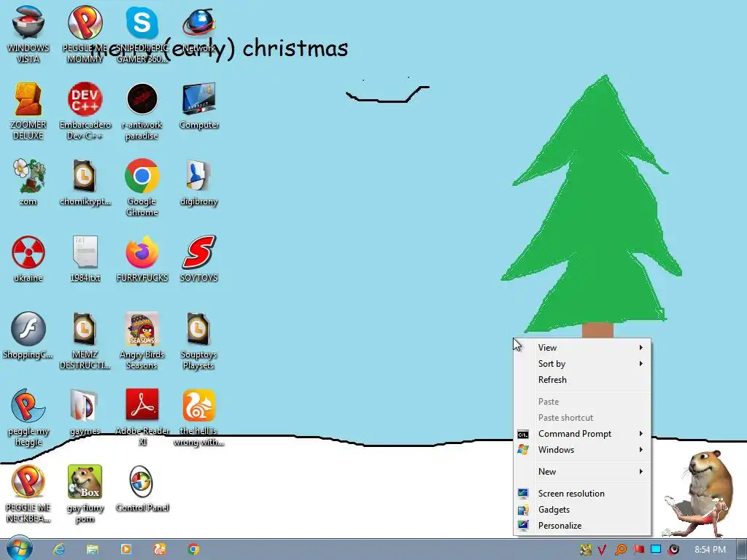
Task: Select the Firefox-logo desktop shortcut
Action: pyautogui.click(x=142, y=259)
